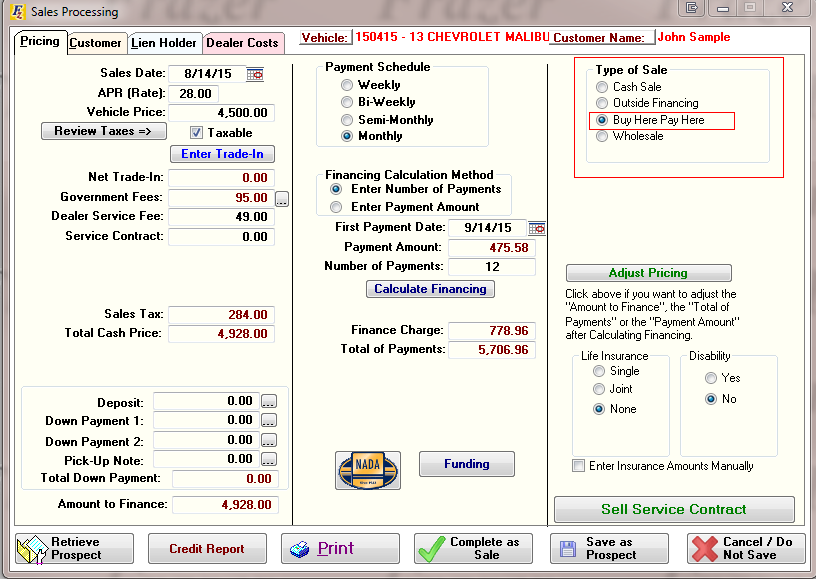
Task: Choose None for life insurance
Action: pos(599,409)
